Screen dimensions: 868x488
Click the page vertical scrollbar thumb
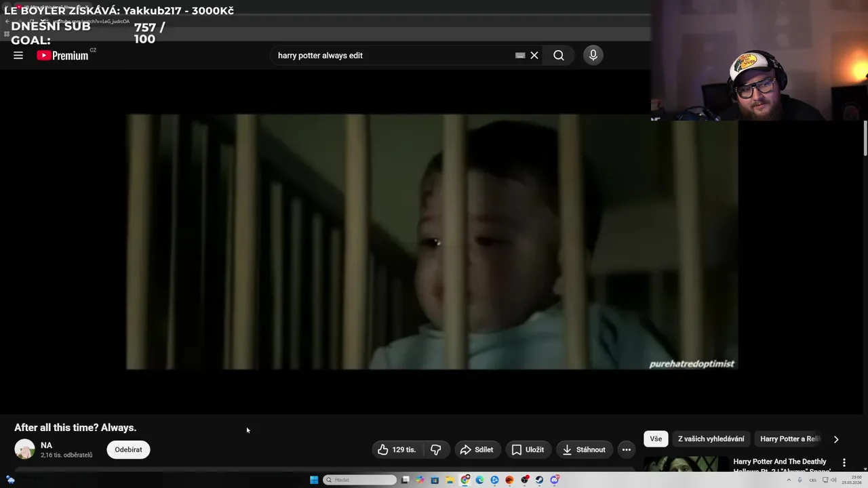tap(865, 139)
